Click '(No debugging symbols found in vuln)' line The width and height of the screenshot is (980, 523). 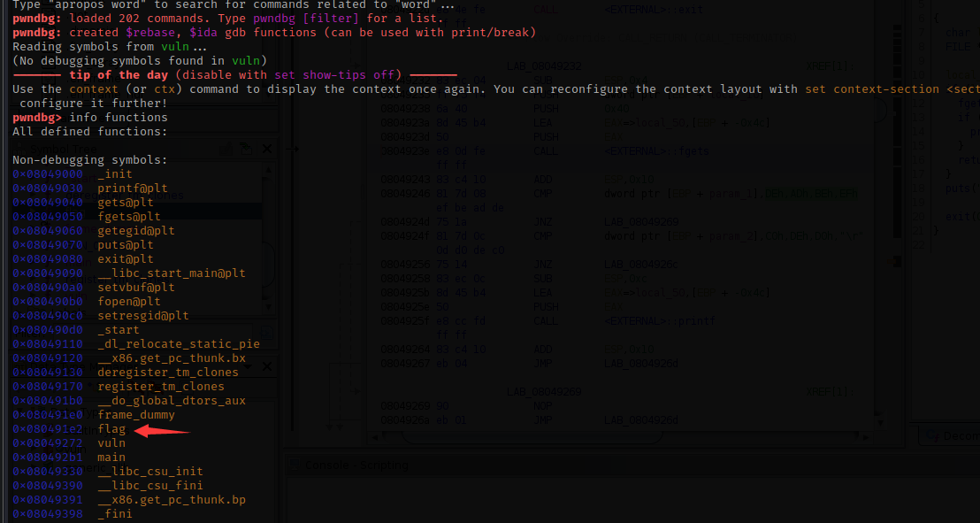coord(140,61)
